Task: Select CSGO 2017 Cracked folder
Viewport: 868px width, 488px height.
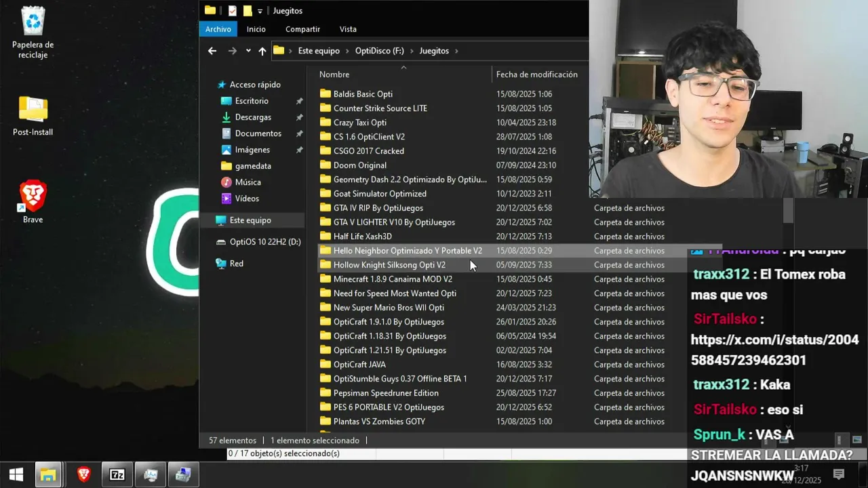Action: (x=368, y=151)
